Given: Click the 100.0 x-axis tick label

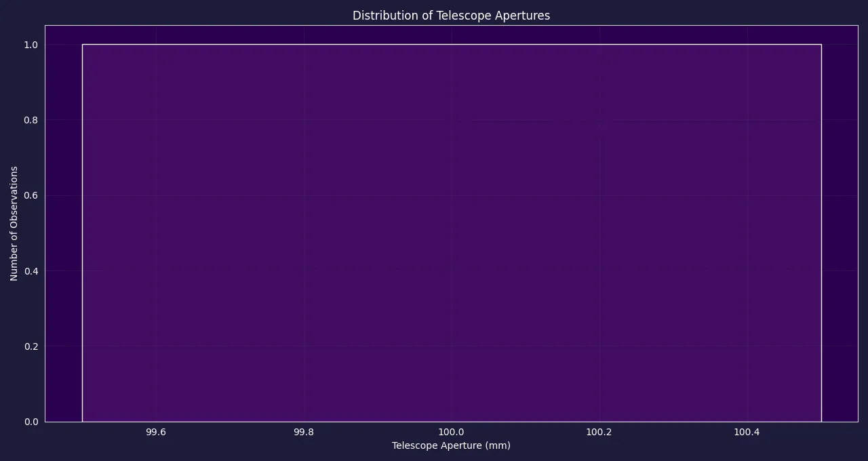Looking at the screenshot, I should coord(451,433).
